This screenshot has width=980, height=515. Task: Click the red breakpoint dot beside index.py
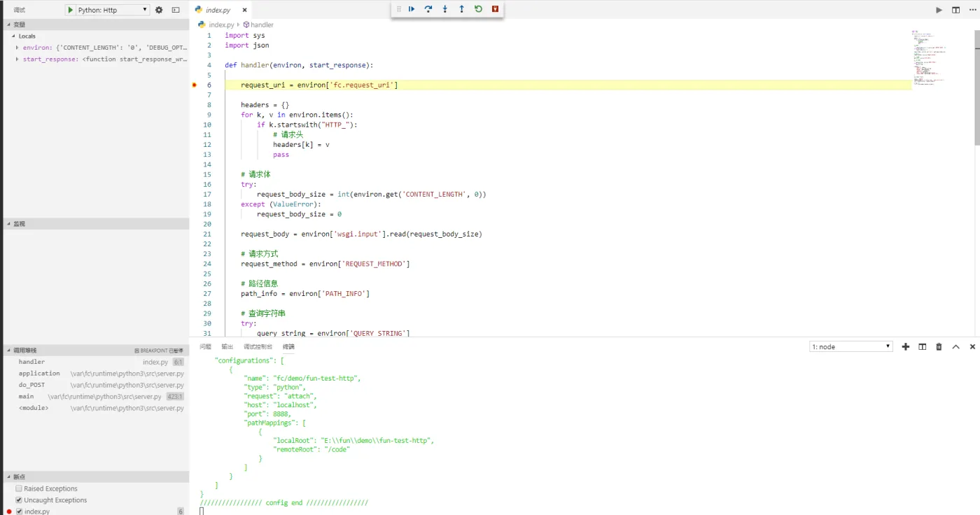9,512
